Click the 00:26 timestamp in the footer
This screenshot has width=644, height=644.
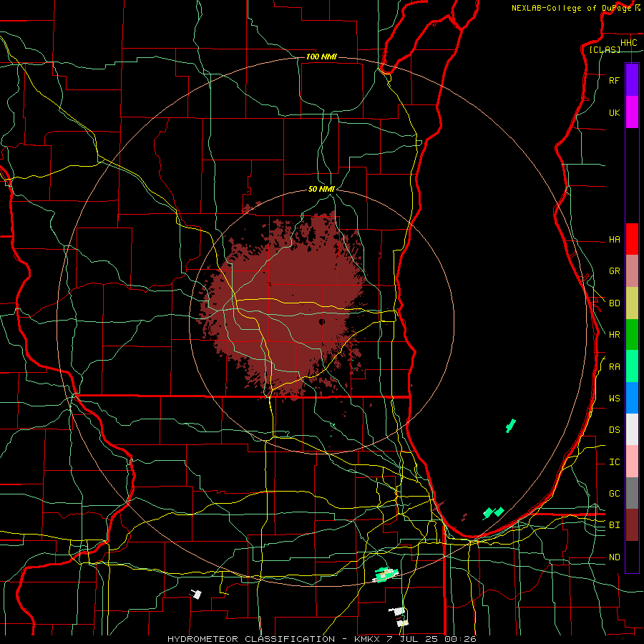(460, 639)
